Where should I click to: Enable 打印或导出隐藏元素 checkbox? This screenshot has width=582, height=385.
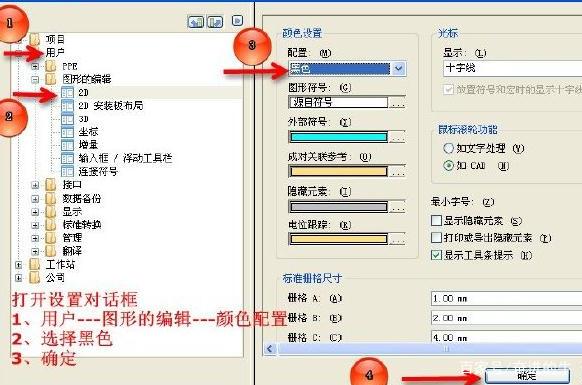pos(436,238)
